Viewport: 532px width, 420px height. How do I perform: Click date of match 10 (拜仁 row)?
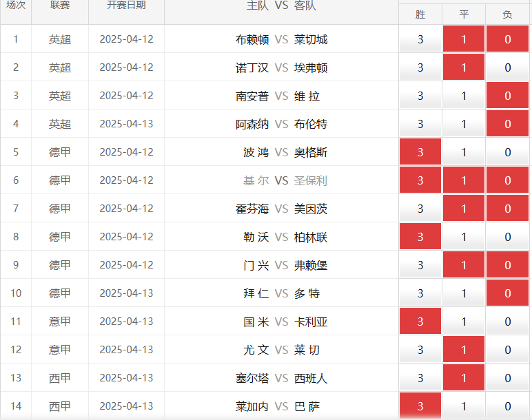click(126, 293)
